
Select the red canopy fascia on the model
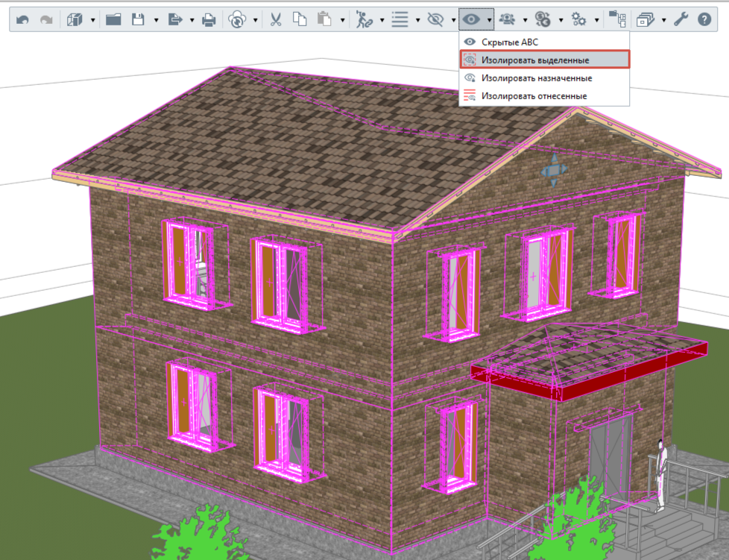coord(589,373)
